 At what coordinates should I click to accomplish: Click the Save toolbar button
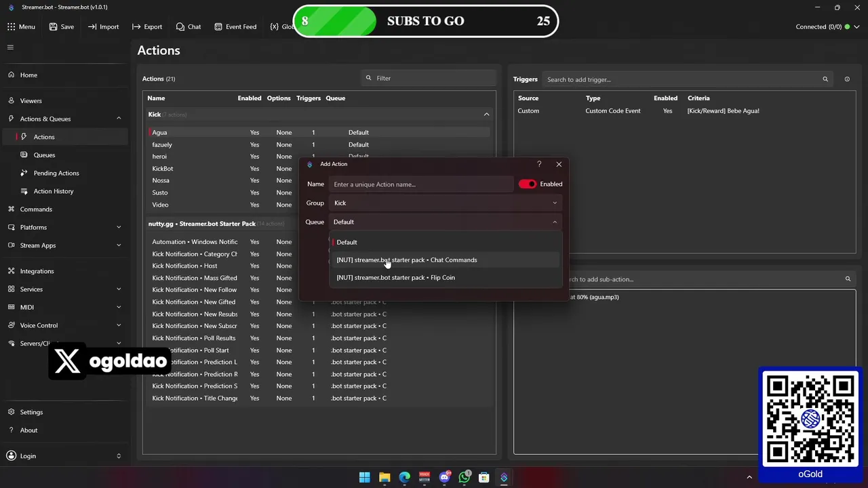click(x=61, y=27)
